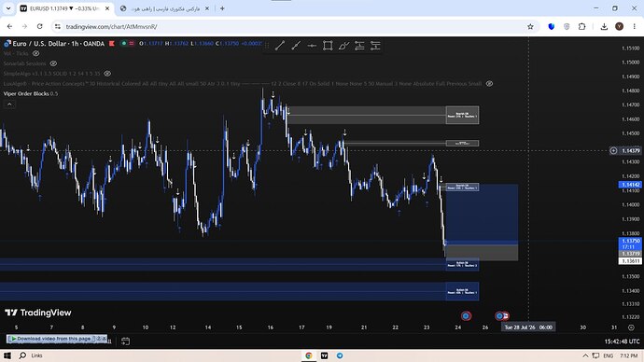Click the red flag next to OANDA
Viewport: 644px width, 362px height.
(x=112, y=44)
